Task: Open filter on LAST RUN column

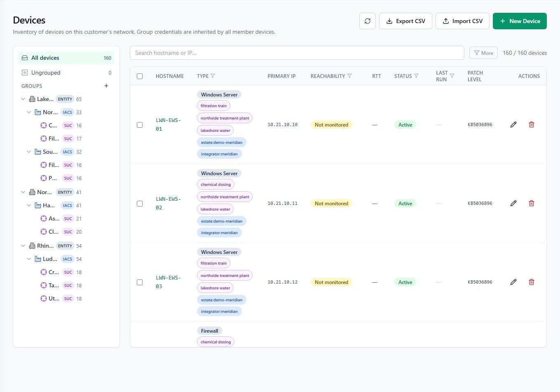Action: click(452, 76)
